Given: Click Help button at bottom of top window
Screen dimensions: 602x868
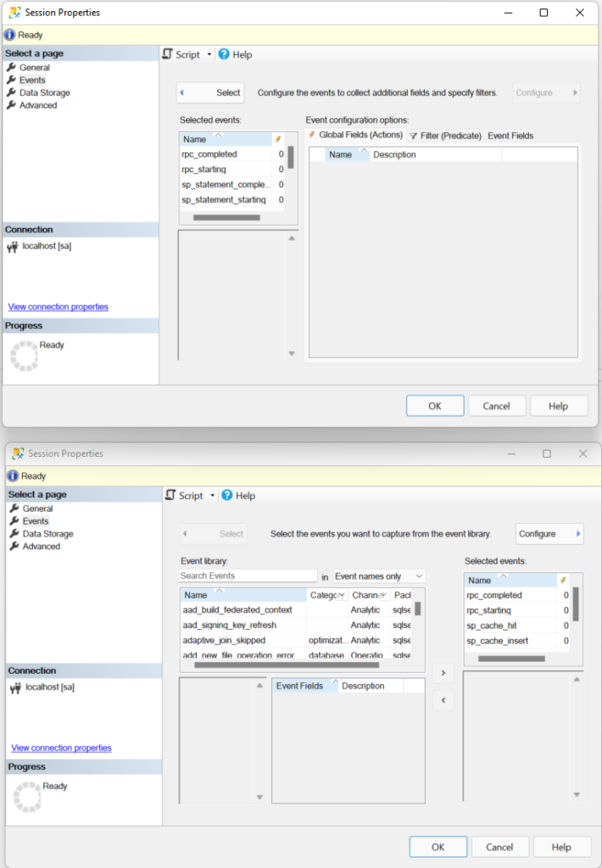Looking at the screenshot, I should 558,406.
